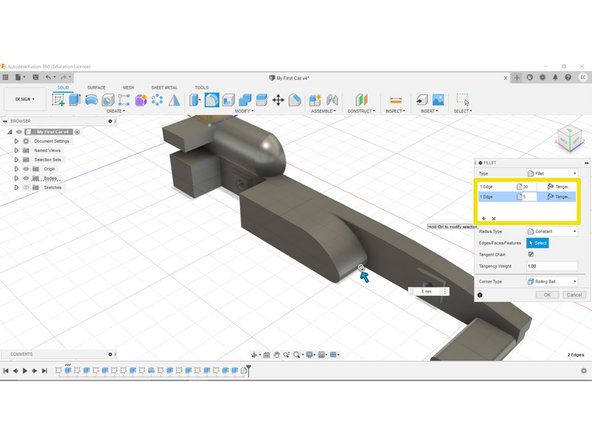Screen dimensions: 592x444
Task: Play the timeline
Action: (x=25, y=371)
